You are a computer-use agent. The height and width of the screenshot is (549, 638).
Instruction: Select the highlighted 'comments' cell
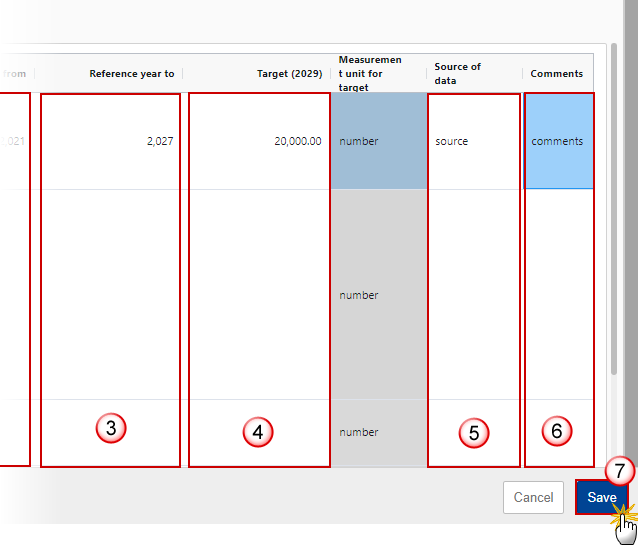558,141
